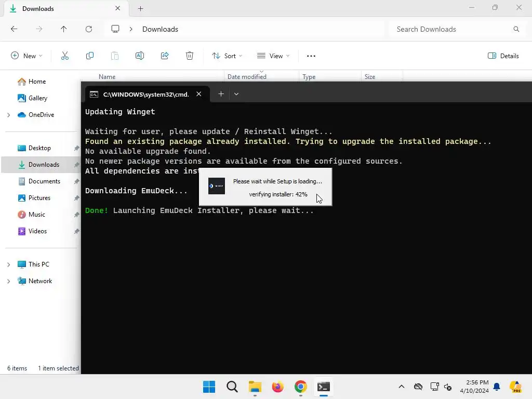Open the See more three-dots menu
The image size is (532, 399).
(x=311, y=56)
